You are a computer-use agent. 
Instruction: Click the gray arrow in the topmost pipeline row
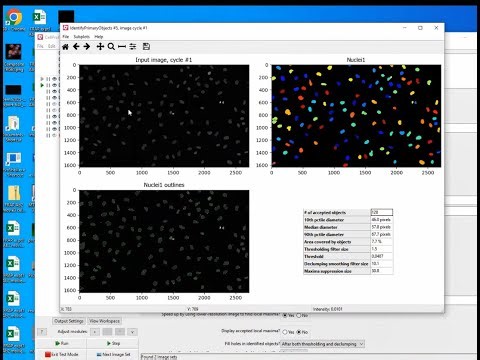42,79
